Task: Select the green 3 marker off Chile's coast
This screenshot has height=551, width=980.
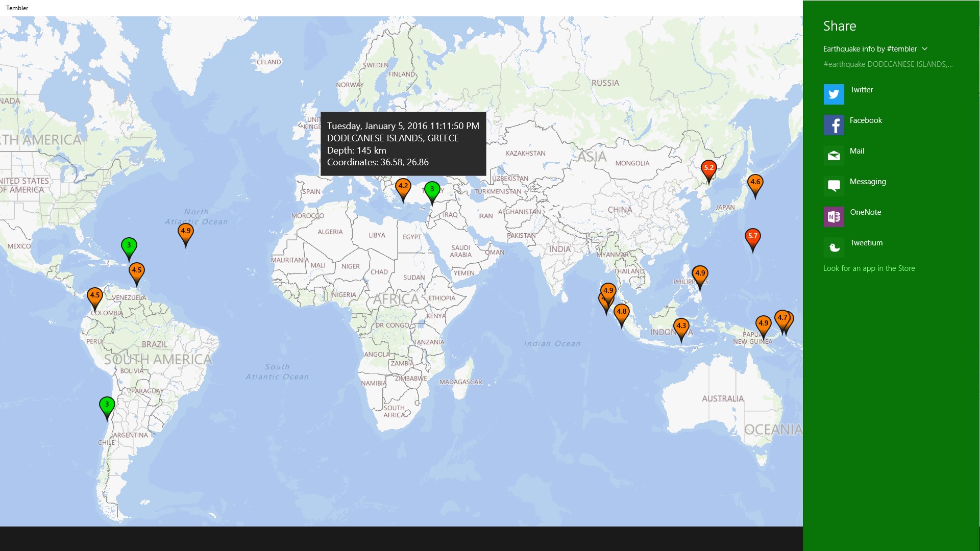Action: 107,405
